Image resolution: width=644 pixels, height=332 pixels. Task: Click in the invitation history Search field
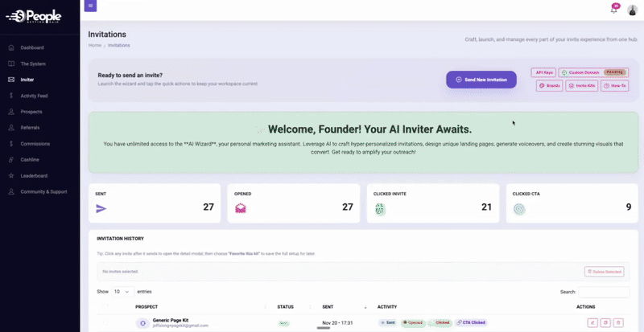603,292
